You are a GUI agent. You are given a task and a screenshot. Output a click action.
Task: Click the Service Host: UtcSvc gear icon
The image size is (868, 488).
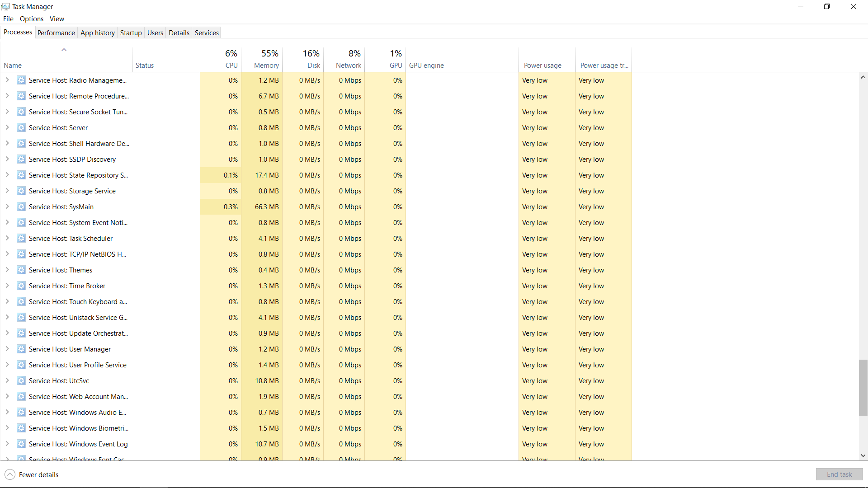pos(21,381)
